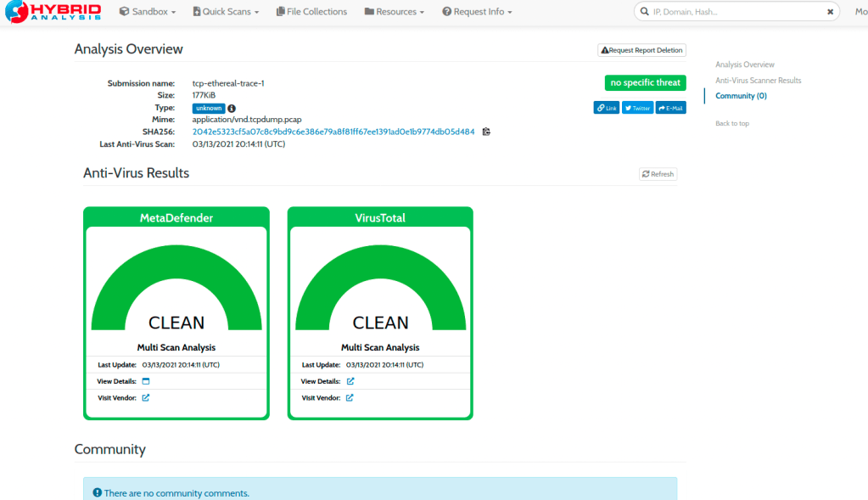This screenshot has width=868, height=500.
Task: Open the Quick Scans dropdown
Action: pos(226,12)
